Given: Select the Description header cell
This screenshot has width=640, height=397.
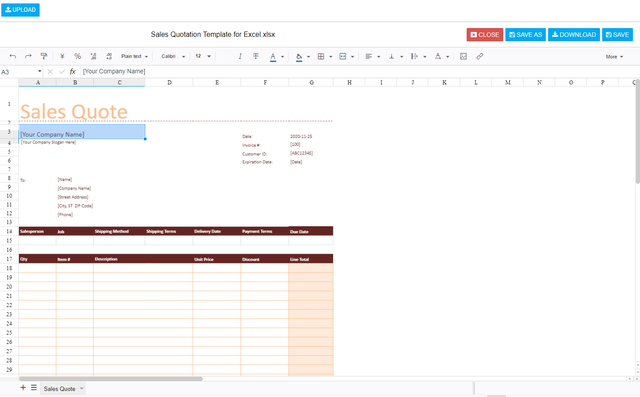Looking at the screenshot, I should click(x=143, y=259).
